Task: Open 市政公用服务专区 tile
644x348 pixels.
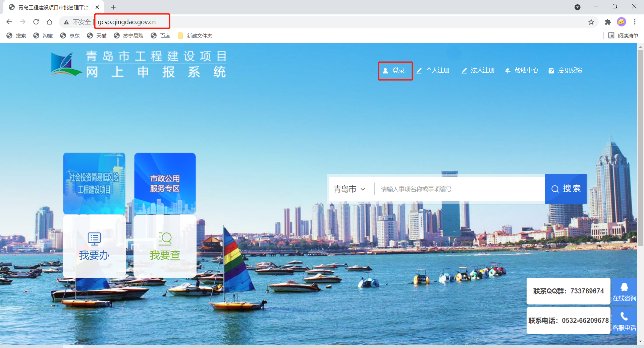Action: pyautogui.click(x=165, y=184)
